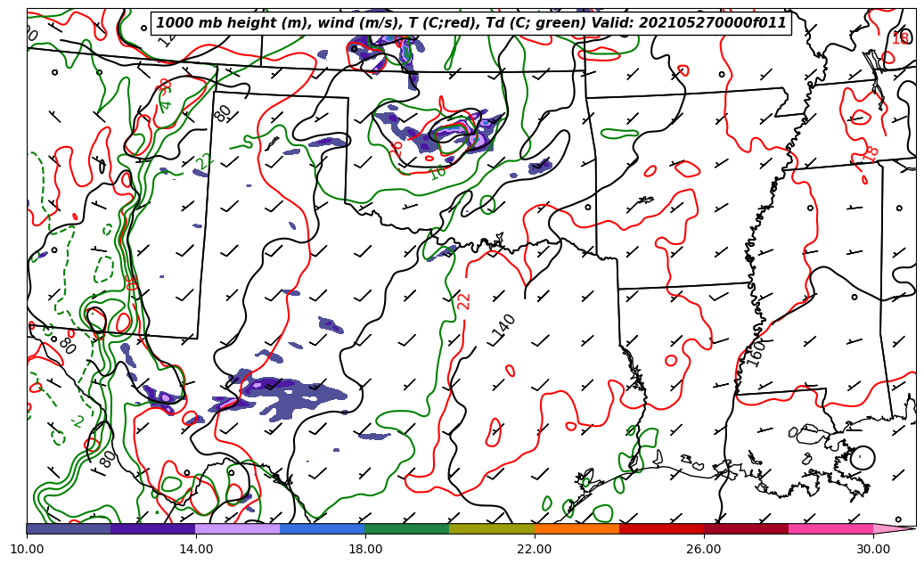This screenshot has height=564, width=924.
Task: Click the 30.00 colorbar tick label
Action: tap(873, 549)
